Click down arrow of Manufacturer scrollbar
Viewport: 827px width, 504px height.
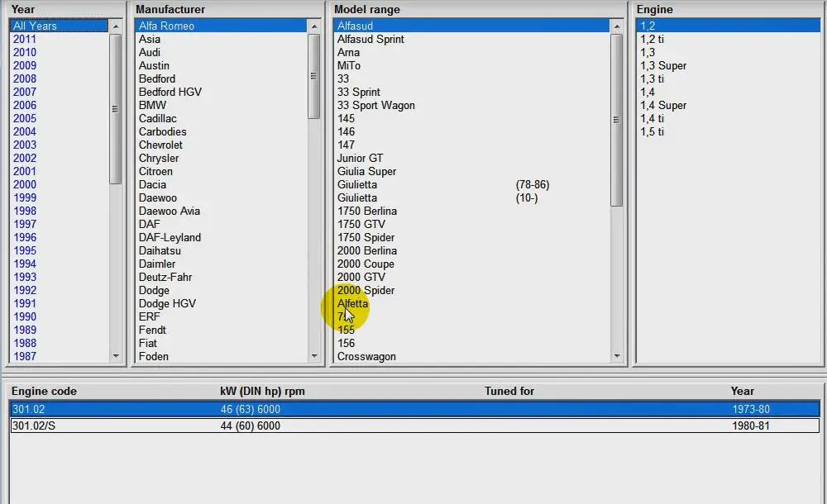(x=314, y=356)
